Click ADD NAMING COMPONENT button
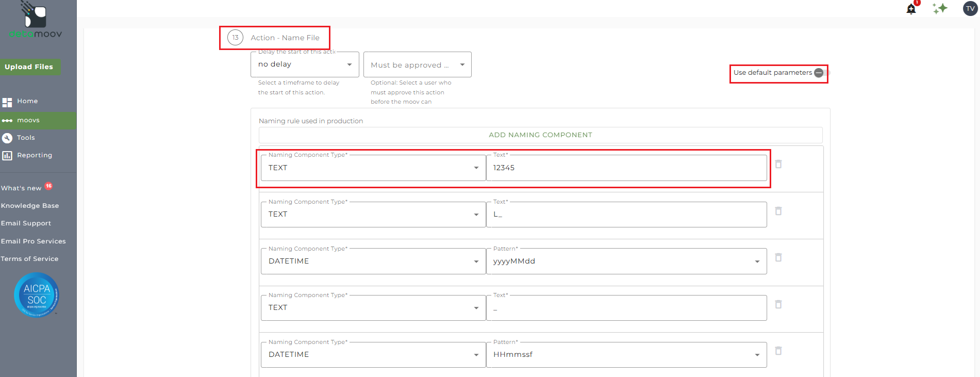Viewport: 980px width, 377px height. click(540, 135)
